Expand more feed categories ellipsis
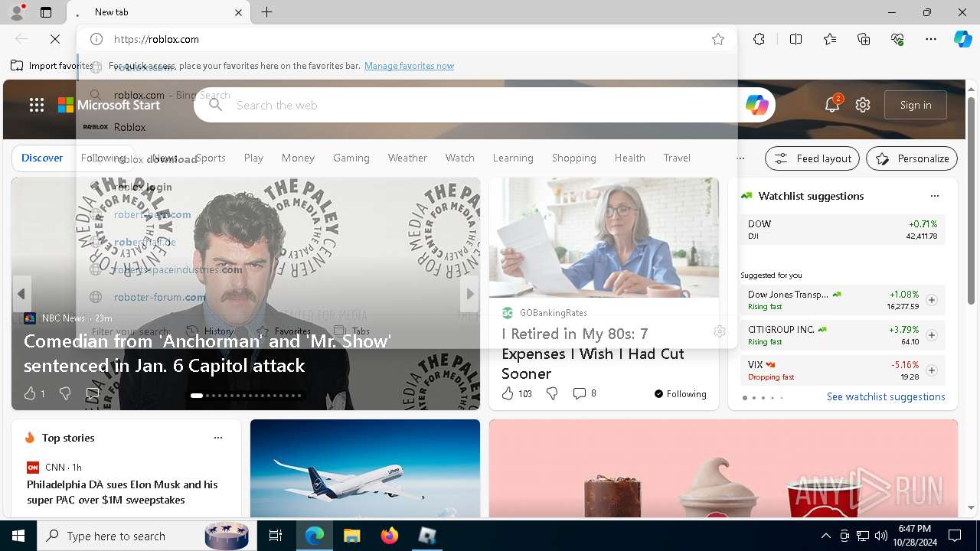This screenshot has width=980, height=551. [x=740, y=158]
